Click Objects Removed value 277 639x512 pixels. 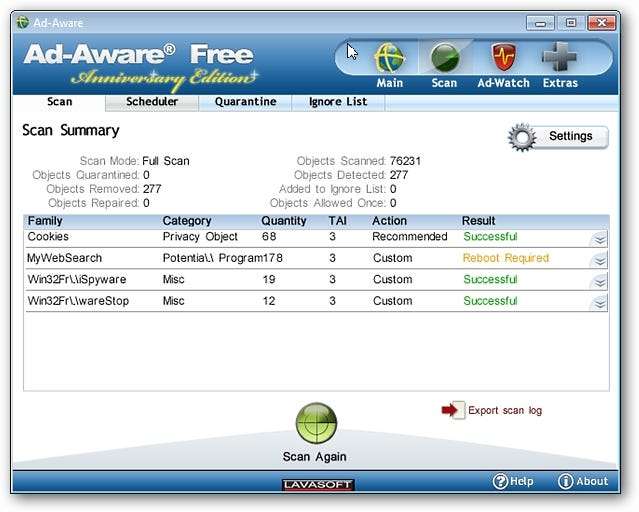[152, 189]
